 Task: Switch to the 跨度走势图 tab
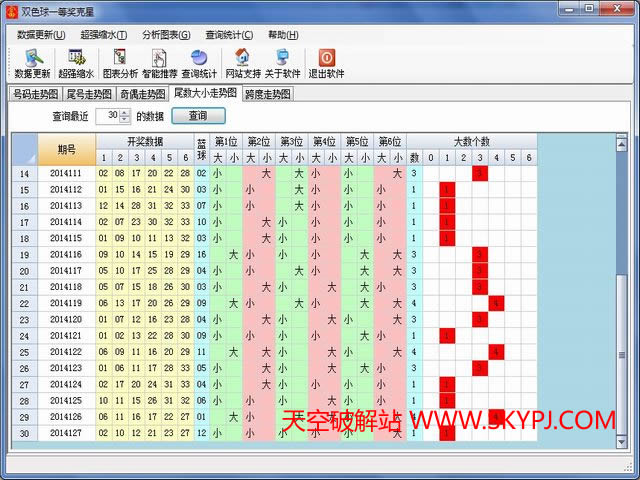coord(267,94)
